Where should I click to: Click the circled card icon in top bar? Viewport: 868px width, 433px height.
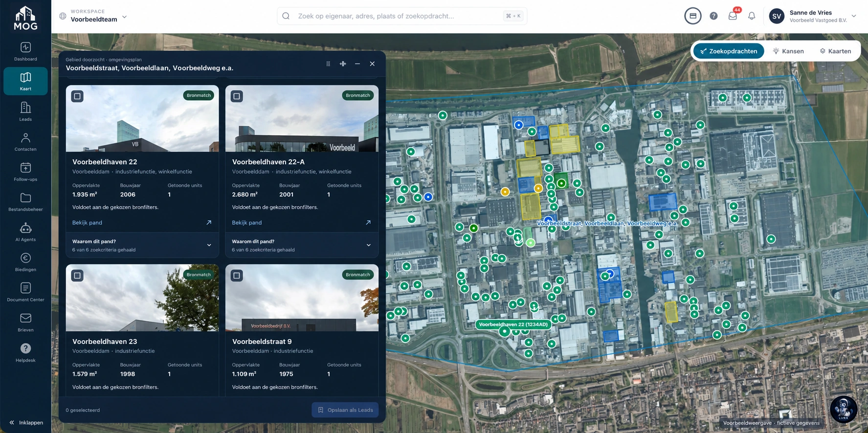point(692,16)
